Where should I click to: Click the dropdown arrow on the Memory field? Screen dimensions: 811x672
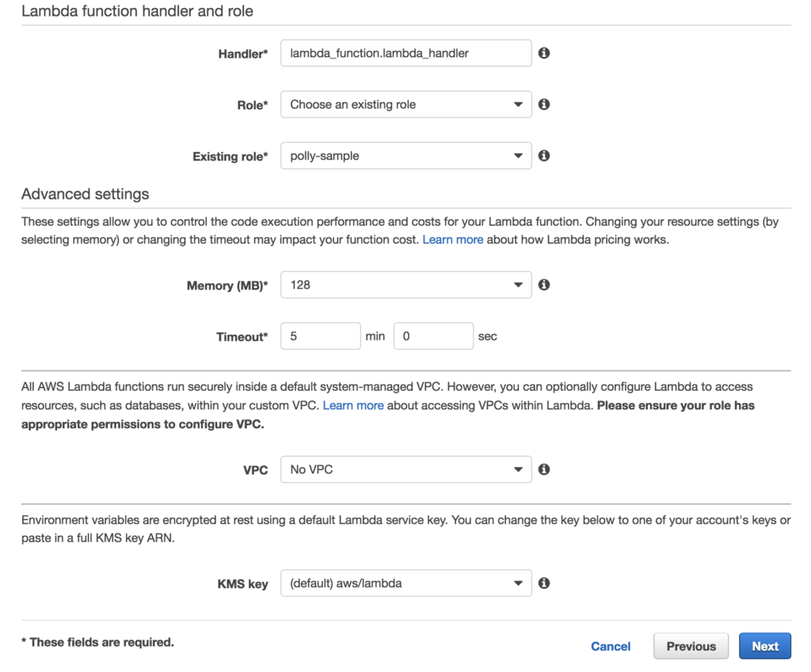(518, 285)
